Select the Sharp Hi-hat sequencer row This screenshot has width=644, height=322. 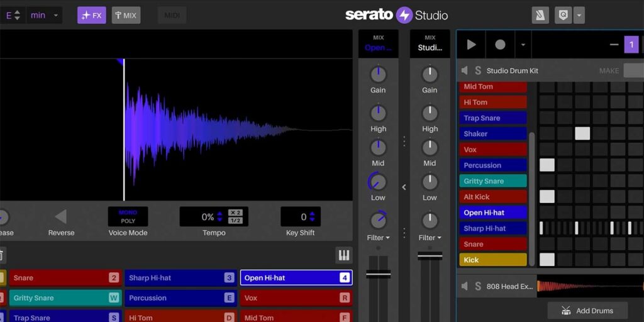[x=493, y=228]
